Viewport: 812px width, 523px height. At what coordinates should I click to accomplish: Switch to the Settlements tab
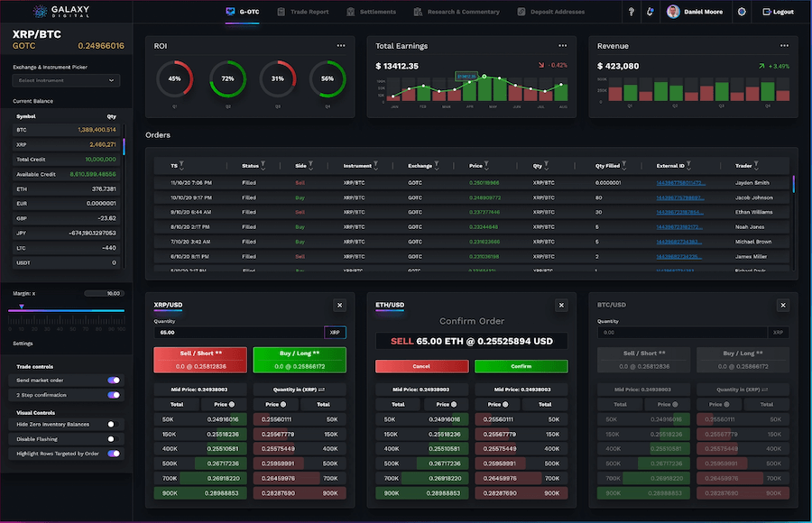point(372,12)
